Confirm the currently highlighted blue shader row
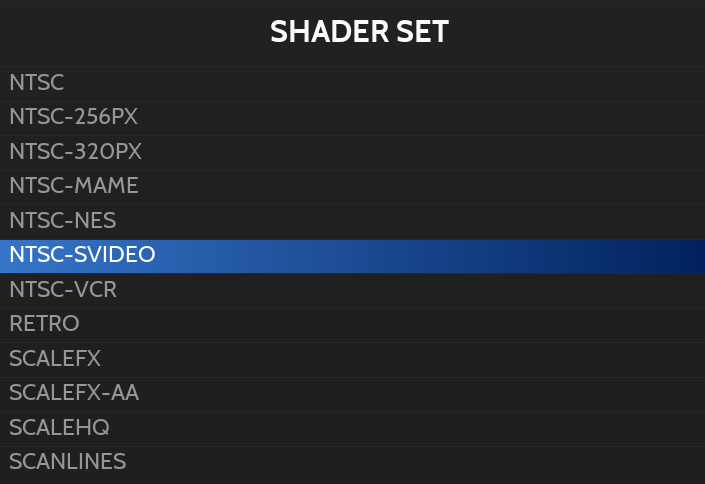This screenshot has width=705, height=484. [x=352, y=255]
